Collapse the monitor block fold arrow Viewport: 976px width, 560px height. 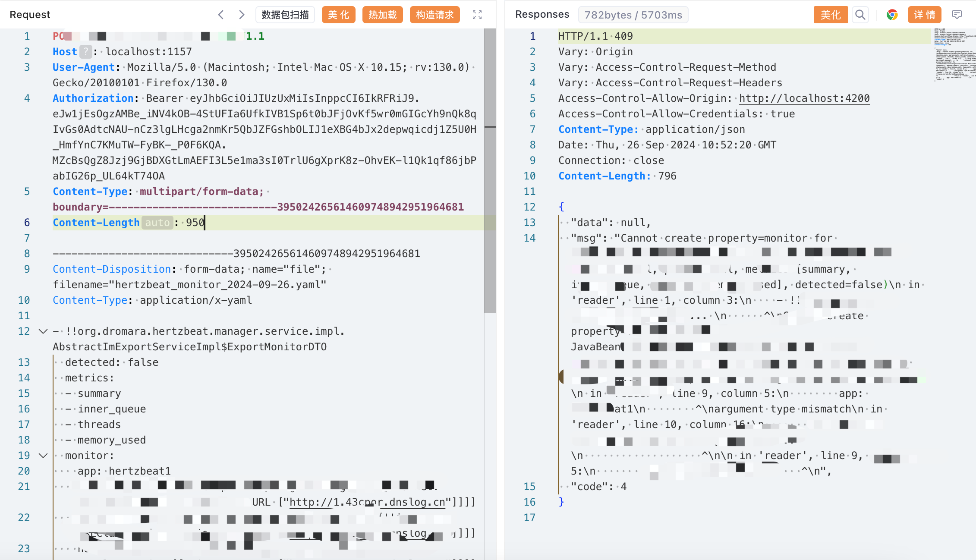43,456
